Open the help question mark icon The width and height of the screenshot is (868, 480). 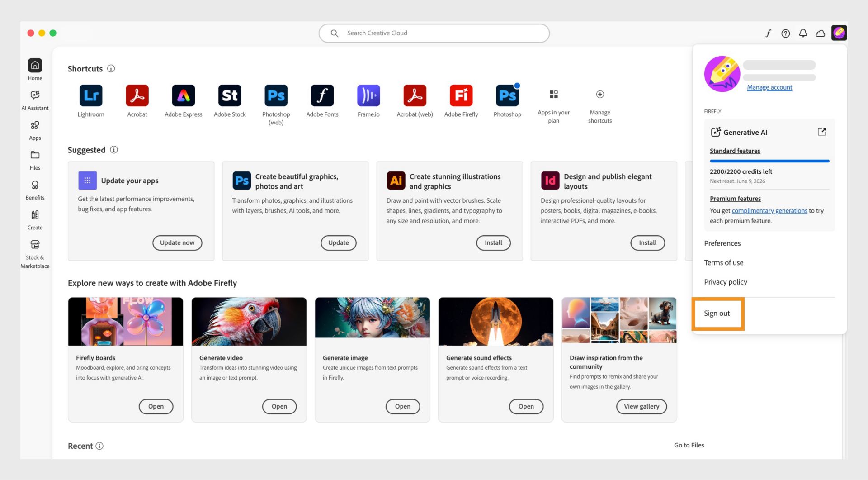click(786, 33)
